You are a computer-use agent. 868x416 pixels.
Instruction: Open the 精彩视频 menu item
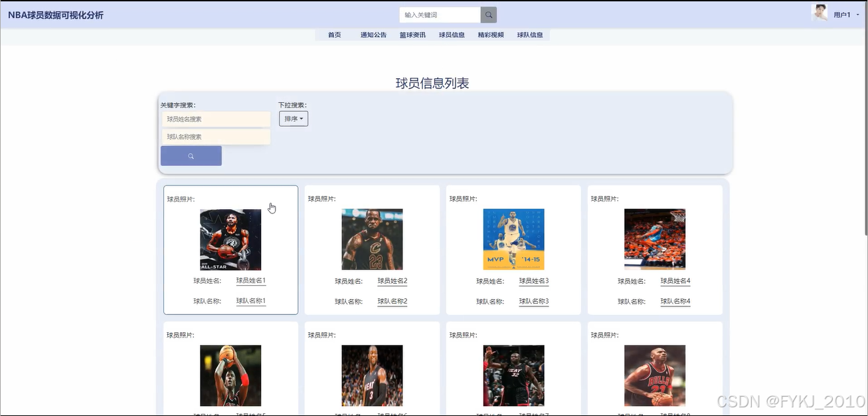[491, 35]
